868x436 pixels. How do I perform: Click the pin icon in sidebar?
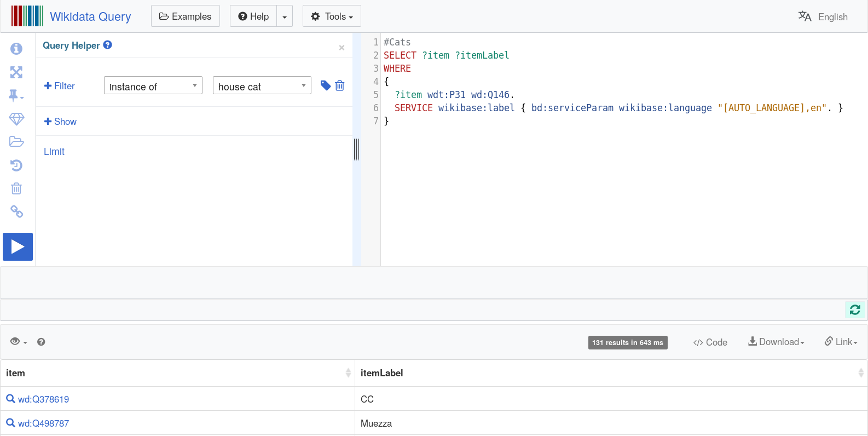click(x=16, y=95)
